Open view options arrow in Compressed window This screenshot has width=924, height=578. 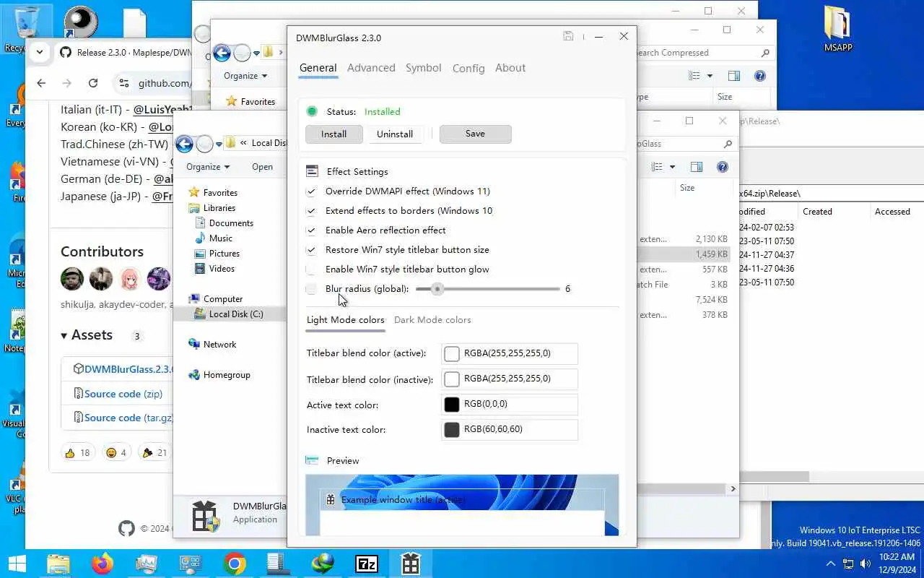click(x=710, y=76)
